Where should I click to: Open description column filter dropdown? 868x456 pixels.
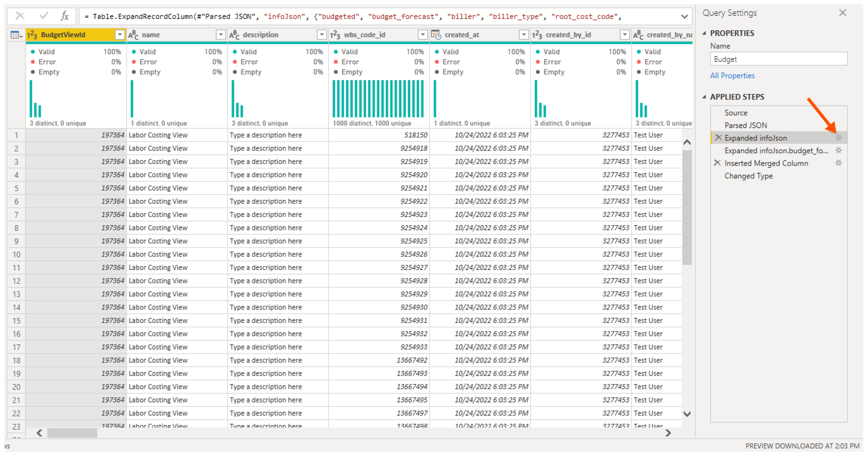coord(322,35)
